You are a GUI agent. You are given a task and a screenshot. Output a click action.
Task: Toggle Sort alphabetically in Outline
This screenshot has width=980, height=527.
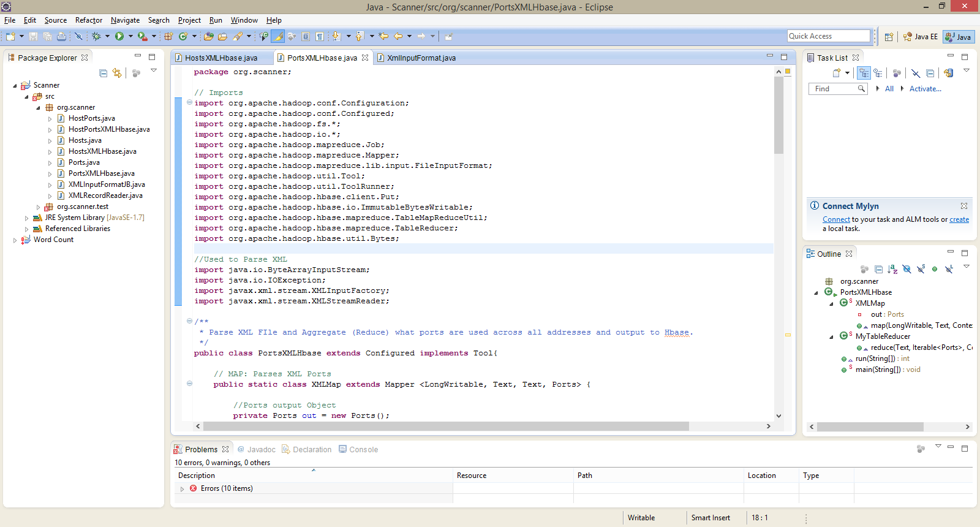892,269
